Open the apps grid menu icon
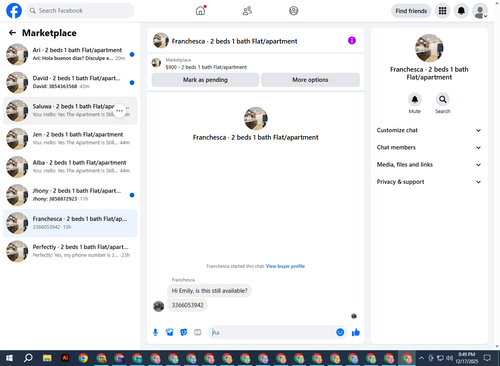This screenshot has height=366, width=500. click(442, 11)
